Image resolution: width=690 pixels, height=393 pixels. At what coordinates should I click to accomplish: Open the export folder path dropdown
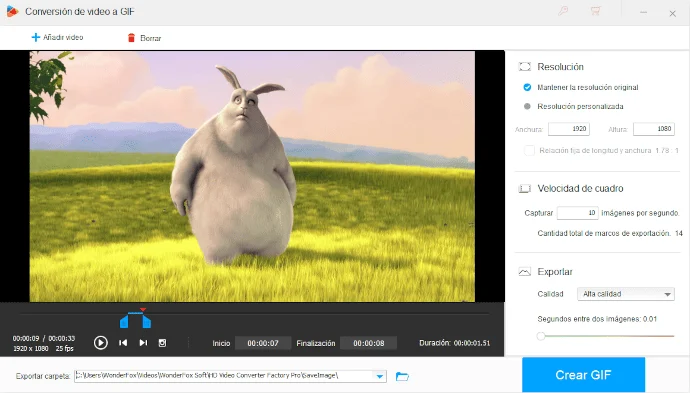tap(379, 376)
